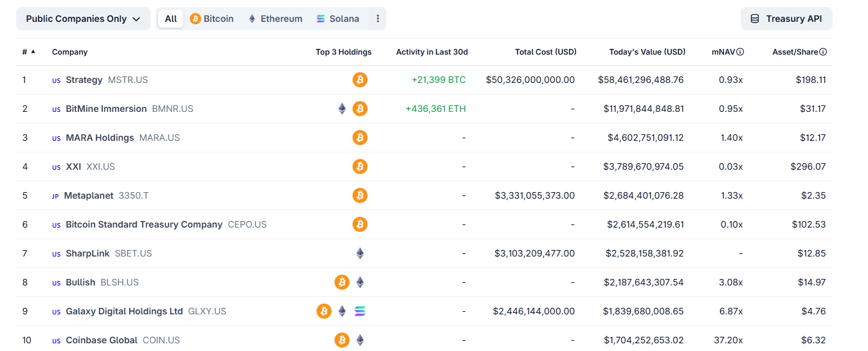Click Bitcoin icon in Strategy row
The image size is (868, 351).
[x=360, y=80]
